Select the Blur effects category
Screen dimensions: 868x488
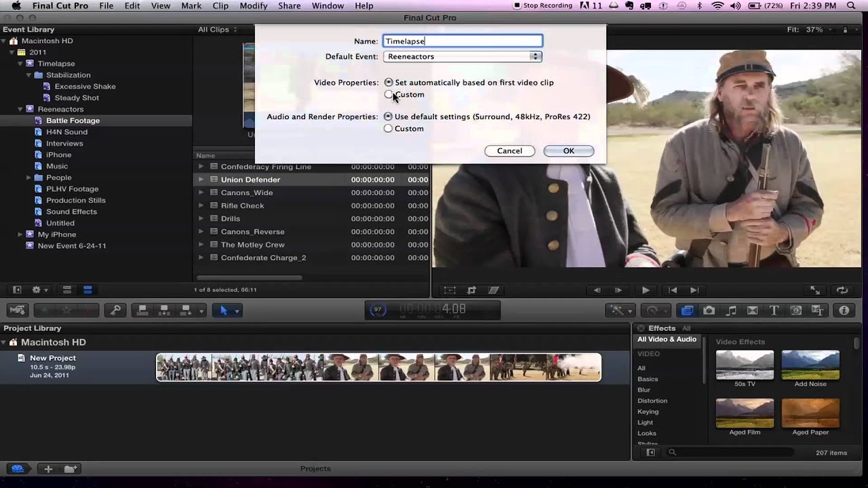pos(644,390)
